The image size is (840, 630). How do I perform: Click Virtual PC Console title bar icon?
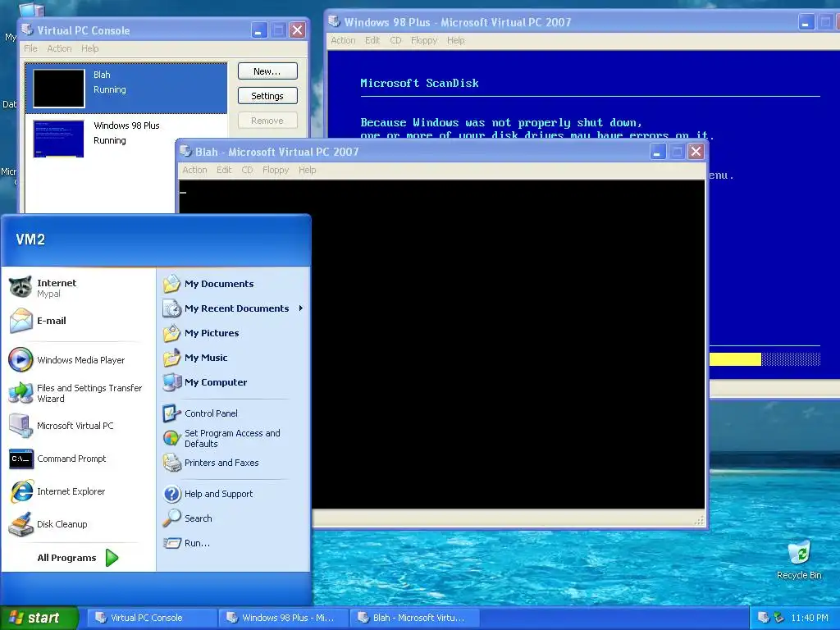coord(27,30)
